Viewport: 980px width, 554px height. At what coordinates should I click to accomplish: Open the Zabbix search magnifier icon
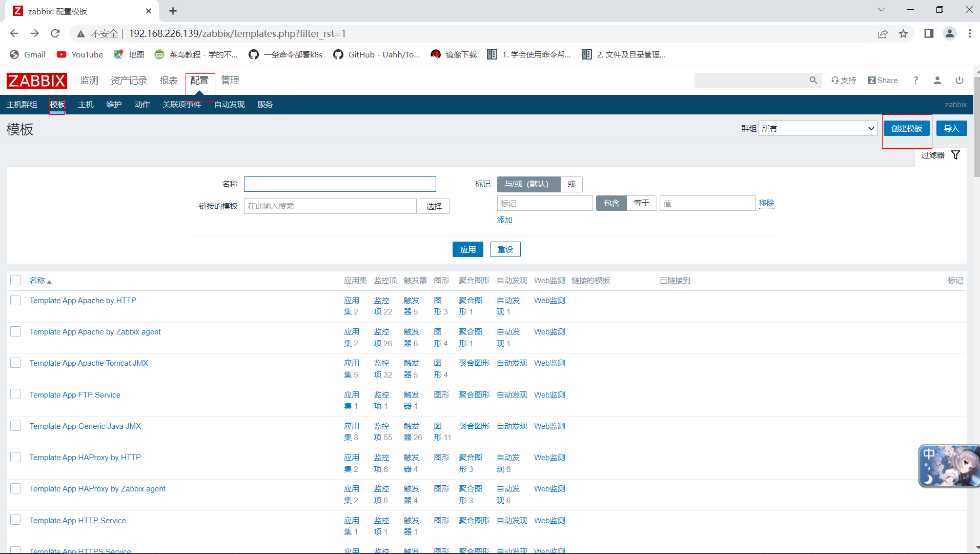coord(813,80)
